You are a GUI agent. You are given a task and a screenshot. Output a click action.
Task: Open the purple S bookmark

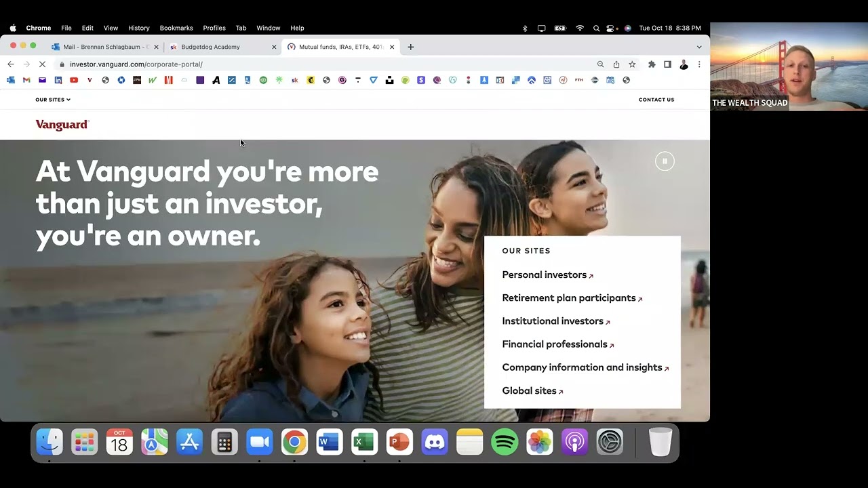421,80
